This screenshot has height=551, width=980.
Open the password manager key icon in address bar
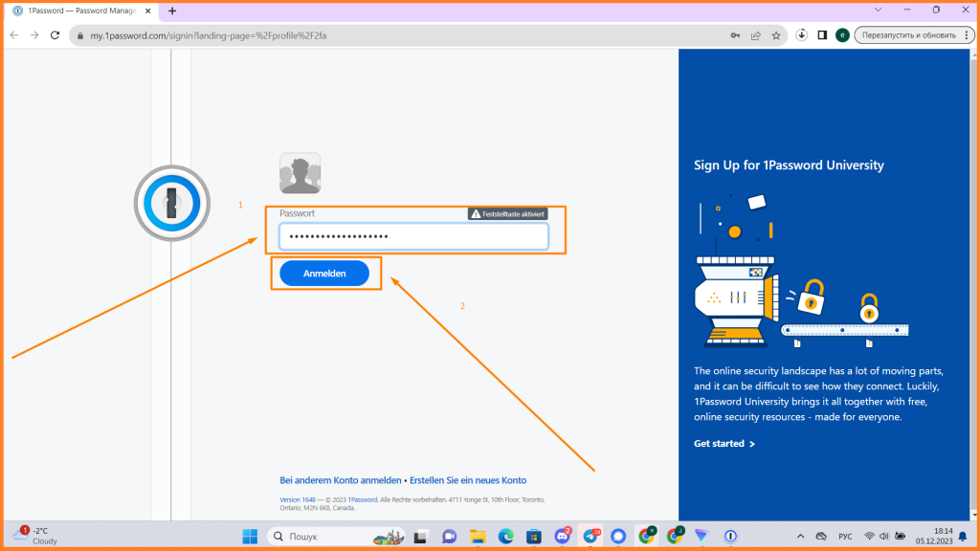coord(734,34)
